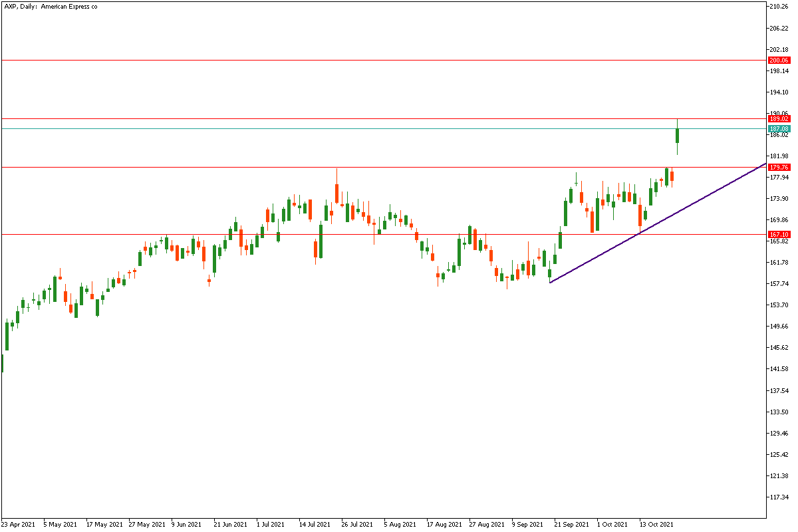Select the horizontal line at 200.06
This screenshot has width=798, height=532.
pos(399,60)
